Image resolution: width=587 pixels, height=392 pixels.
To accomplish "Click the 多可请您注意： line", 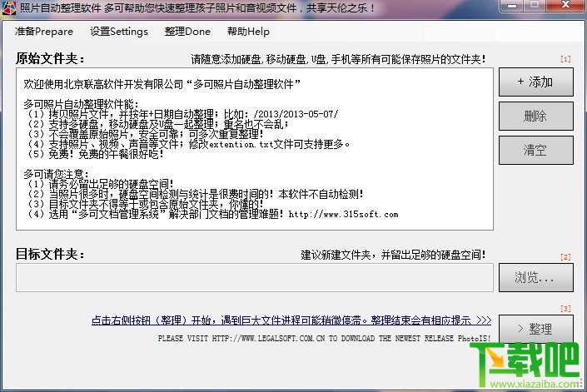I will (x=56, y=174).
